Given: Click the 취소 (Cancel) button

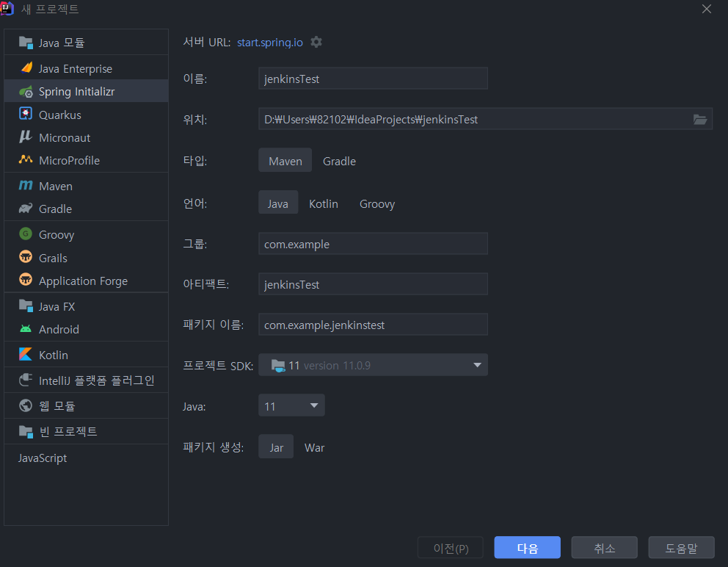Looking at the screenshot, I should tap(604, 547).
